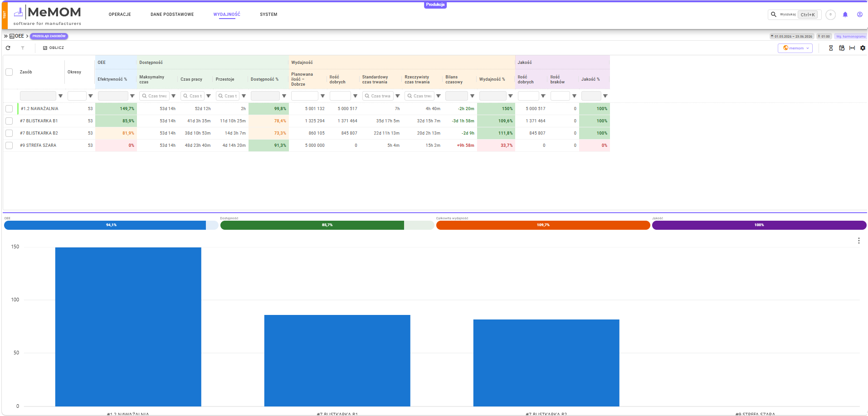Open filter operator for the Przestoje column

244,96
